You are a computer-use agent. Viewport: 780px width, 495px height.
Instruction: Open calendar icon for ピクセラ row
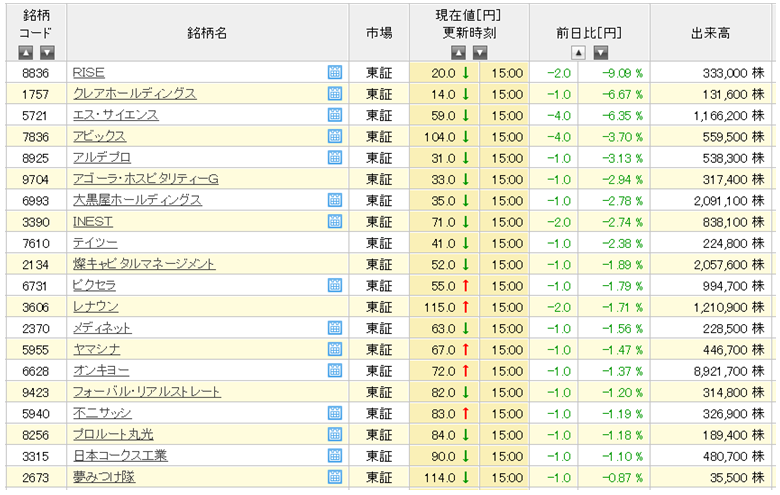(x=335, y=285)
